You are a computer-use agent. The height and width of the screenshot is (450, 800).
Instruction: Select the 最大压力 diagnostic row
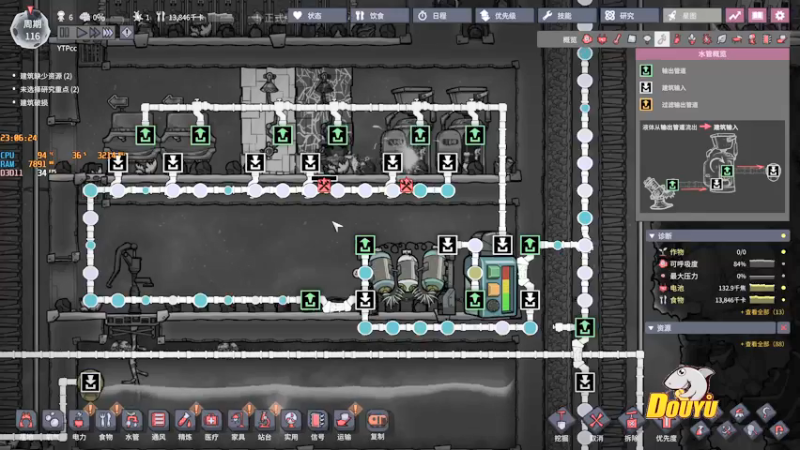tap(722, 276)
